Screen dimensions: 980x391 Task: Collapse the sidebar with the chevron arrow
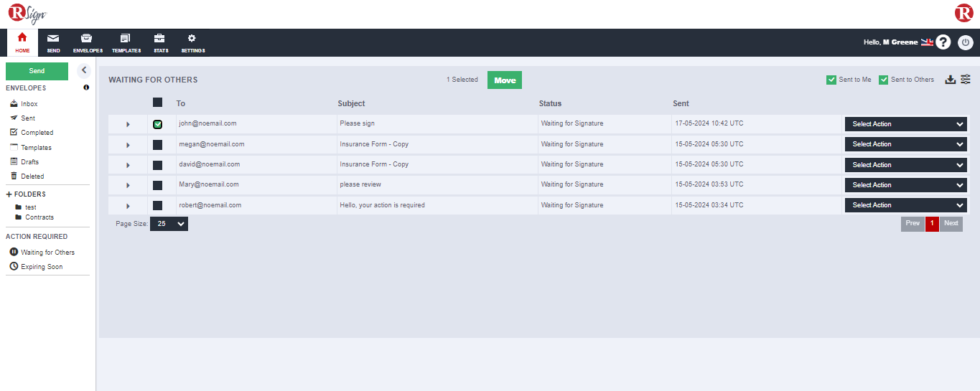(84, 70)
